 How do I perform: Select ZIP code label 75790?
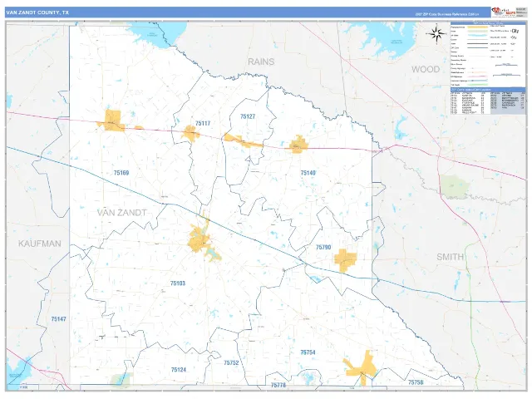pyautogui.click(x=323, y=248)
